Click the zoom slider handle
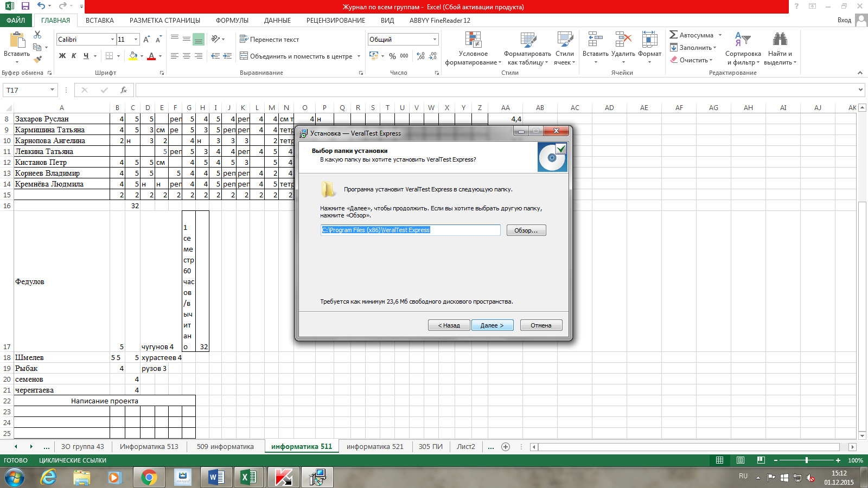This screenshot has width=868, height=488. point(807,460)
